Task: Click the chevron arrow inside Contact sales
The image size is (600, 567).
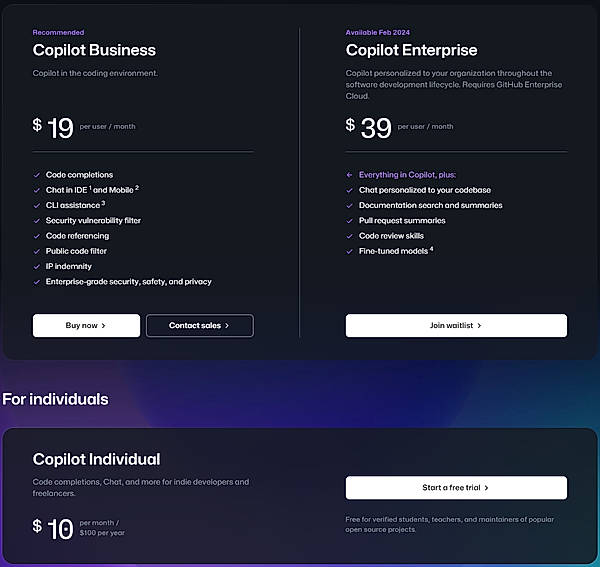Action: (227, 326)
